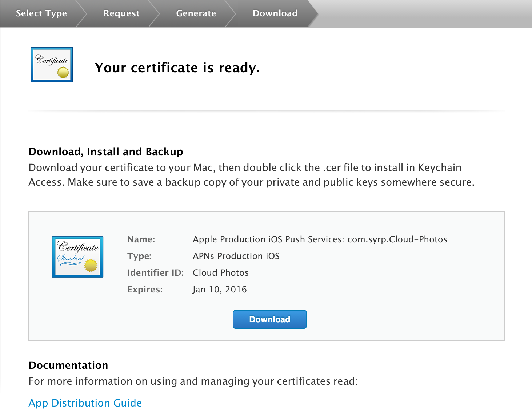Click the "Type:" label
Screen dimensions: 532x420
click(x=139, y=256)
